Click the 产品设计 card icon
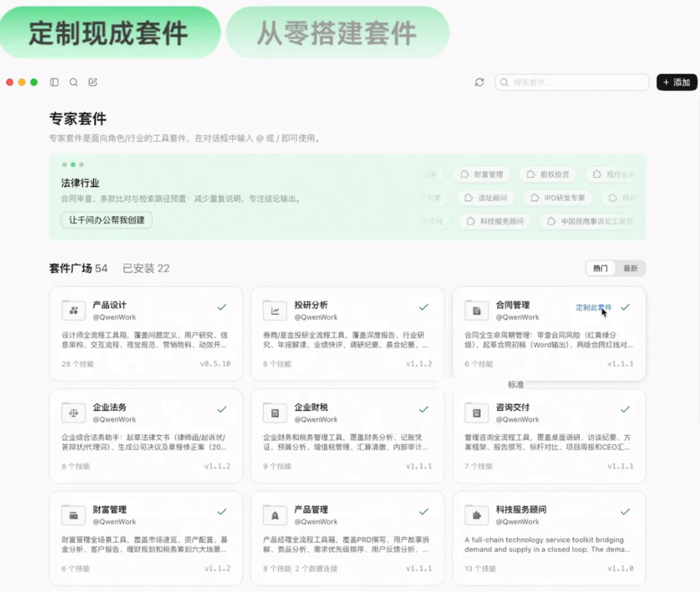 pos(74,311)
